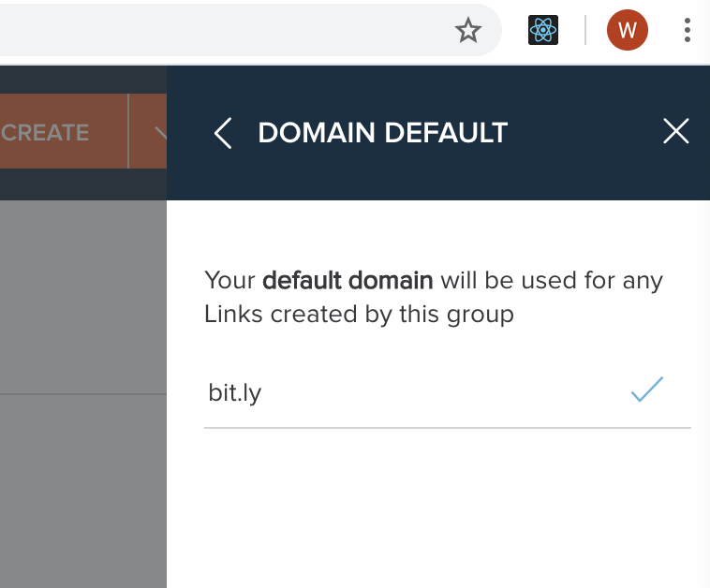Screen dimensions: 710x588
Task: Click the vertical separator beside the profile avatar
Action: point(585,30)
